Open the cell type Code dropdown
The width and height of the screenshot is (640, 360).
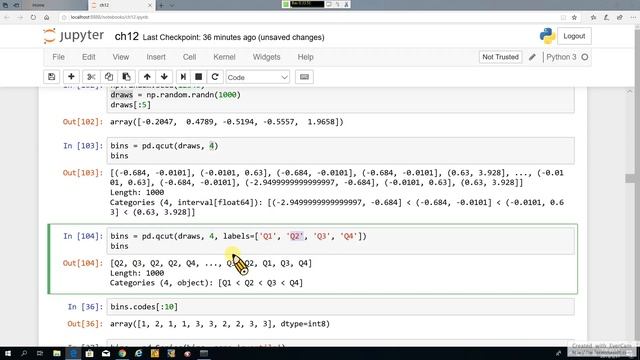[258, 77]
